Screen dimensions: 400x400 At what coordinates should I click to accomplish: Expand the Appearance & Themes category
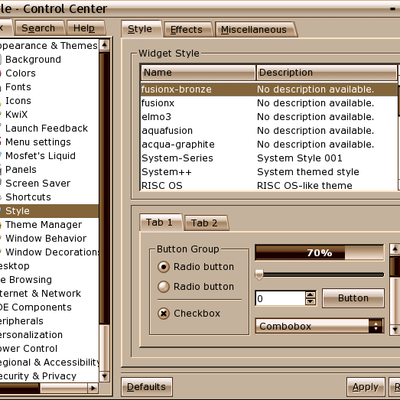pyautogui.click(x=49, y=46)
